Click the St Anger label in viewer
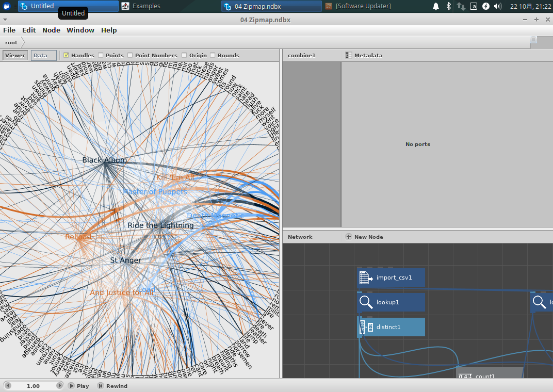The height and width of the screenshot is (392, 553). click(125, 260)
